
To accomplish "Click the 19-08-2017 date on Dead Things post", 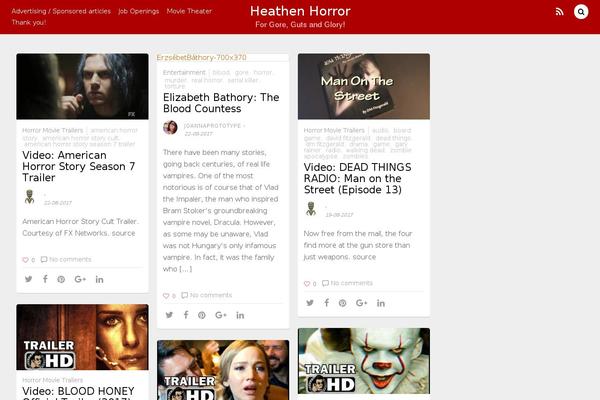I will (339, 215).
